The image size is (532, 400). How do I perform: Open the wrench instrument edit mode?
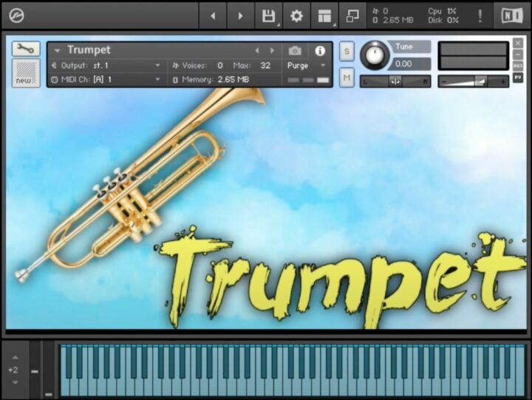pos(26,50)
